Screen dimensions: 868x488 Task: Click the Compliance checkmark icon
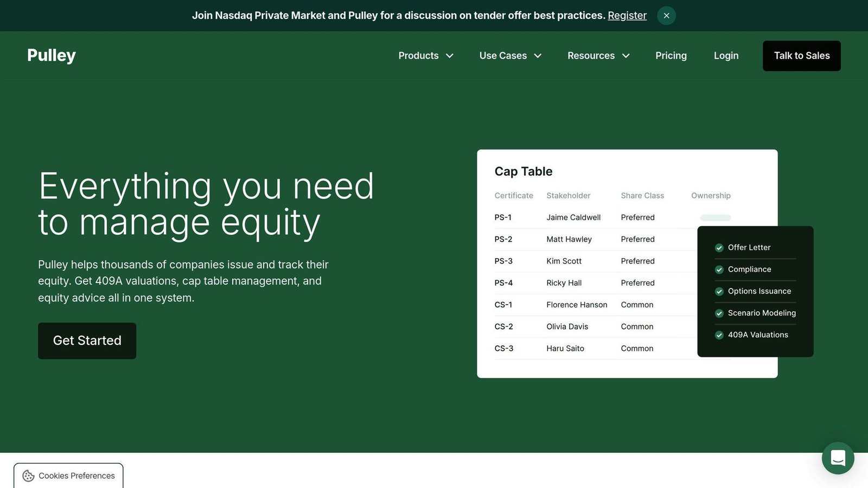719,269
